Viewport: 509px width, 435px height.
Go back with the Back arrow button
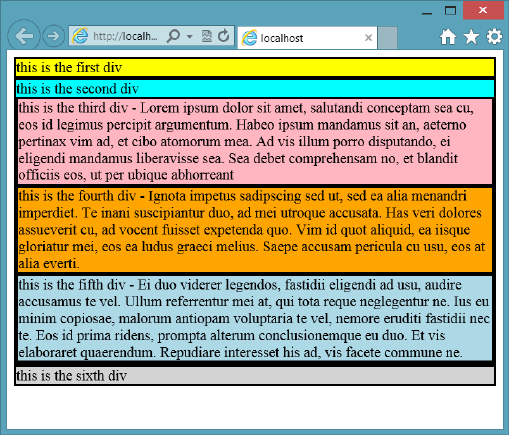[x=24, y=36]
